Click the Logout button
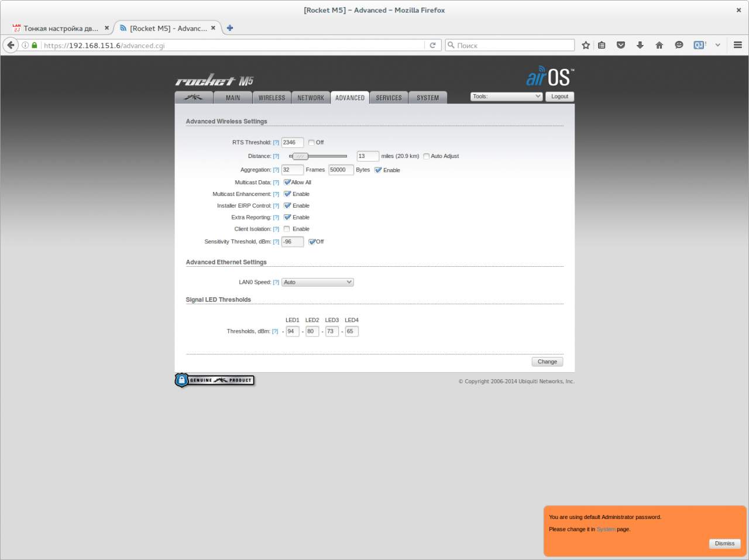Screen dimensions: 749x560 click(x=560, y=97)
